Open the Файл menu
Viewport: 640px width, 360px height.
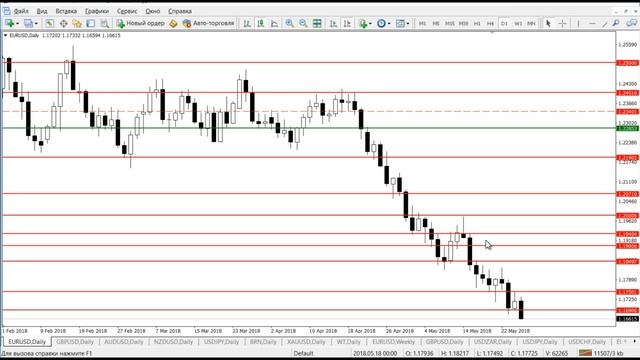point(21,11)
